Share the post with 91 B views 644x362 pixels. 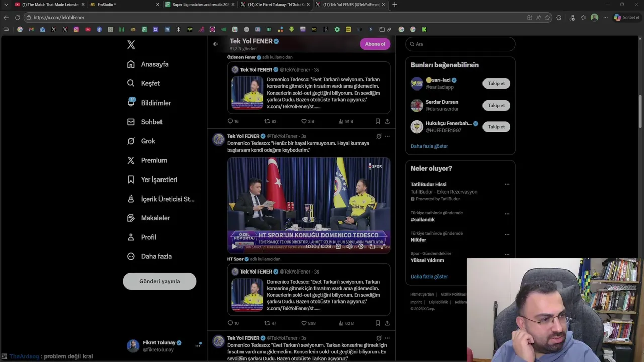[387, 121]
